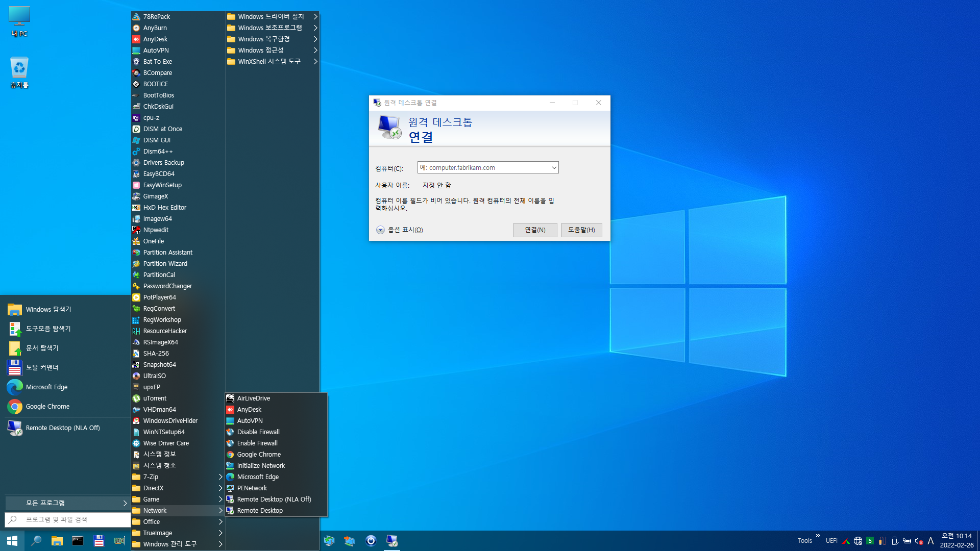Click the UEFI indicator in tray
The height and width of the screenshot is (551, 980).
click(831, 541)
